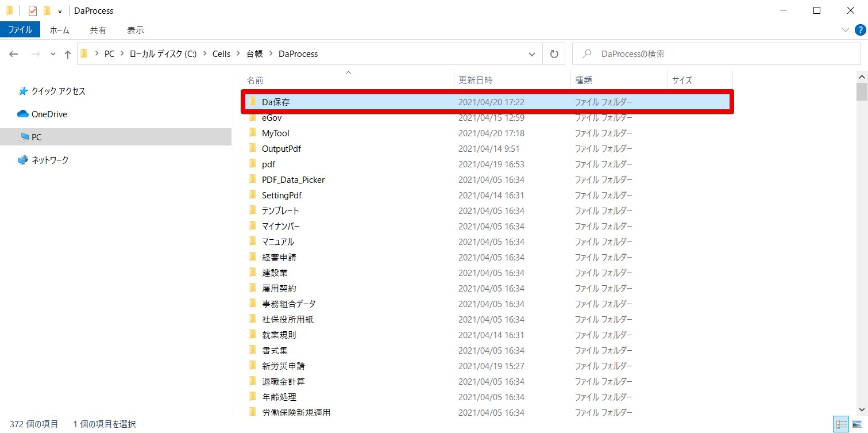Select the 社保役所用紙 folder icon

pos(253,319)
